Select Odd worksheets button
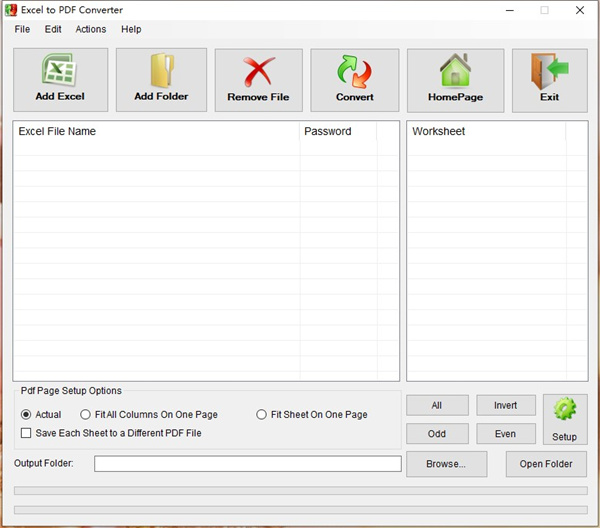The height and width of the screenshot is (528, 600). click(x=437, y=433)
